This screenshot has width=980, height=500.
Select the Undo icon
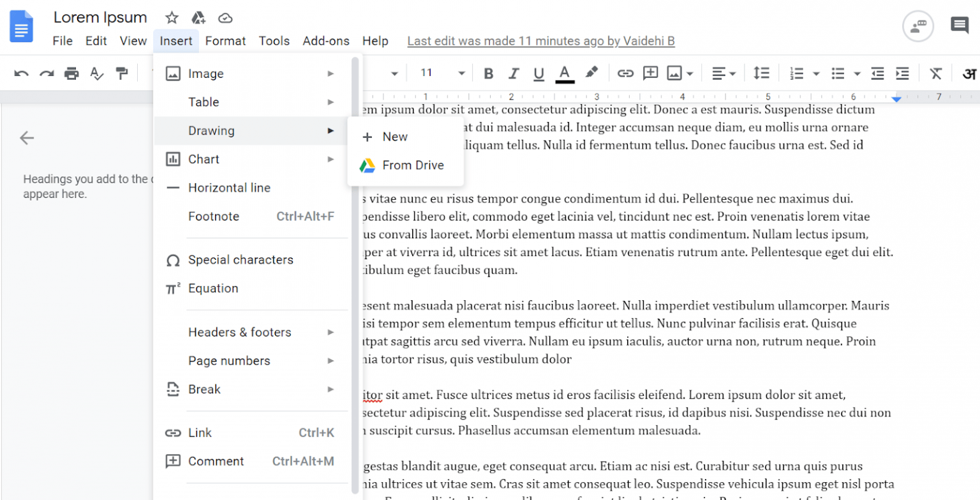click(x=21, y=73)
